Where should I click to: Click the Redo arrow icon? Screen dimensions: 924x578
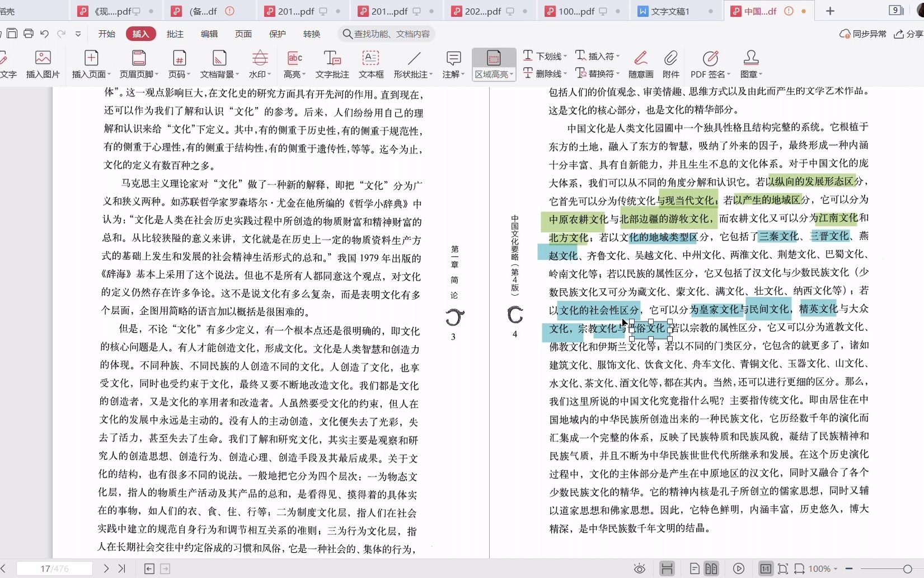(62, 34)
